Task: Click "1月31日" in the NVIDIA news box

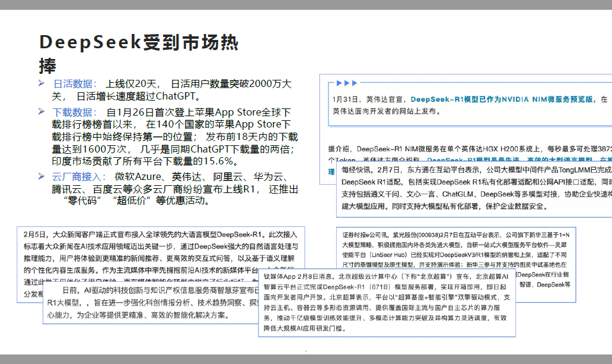Action: 346,99
